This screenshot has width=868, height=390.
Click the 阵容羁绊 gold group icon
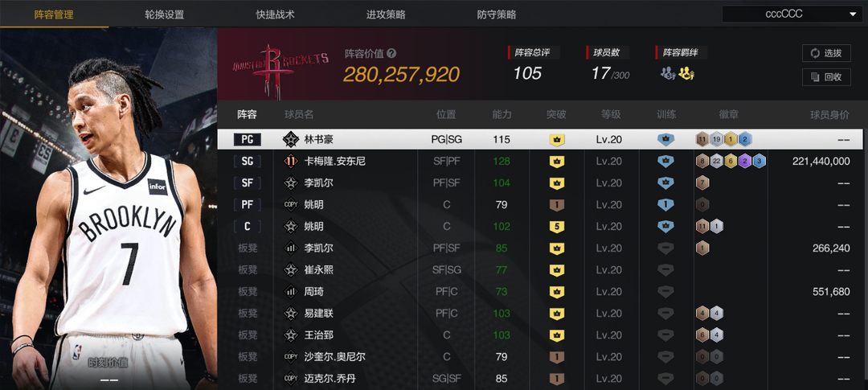pos(686,74)
